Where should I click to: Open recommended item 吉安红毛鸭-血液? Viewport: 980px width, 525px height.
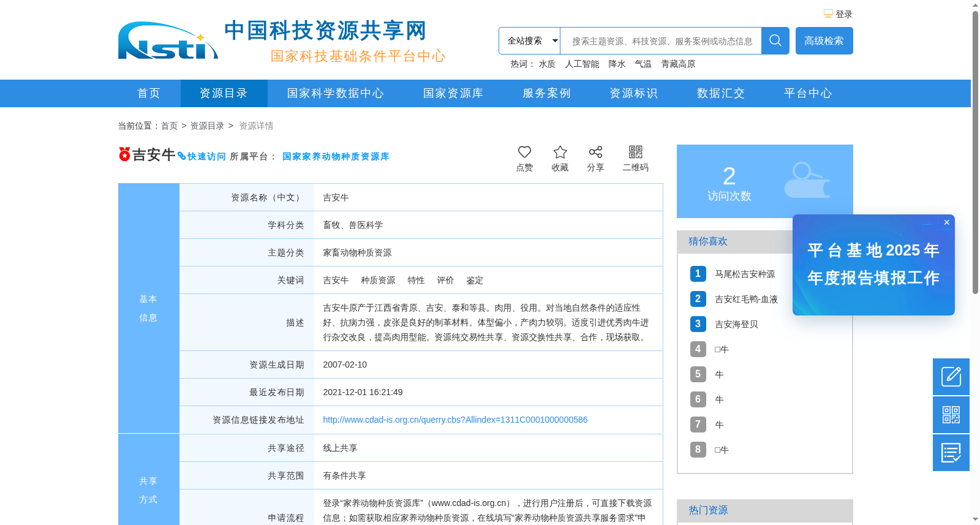tap(746, 299)
